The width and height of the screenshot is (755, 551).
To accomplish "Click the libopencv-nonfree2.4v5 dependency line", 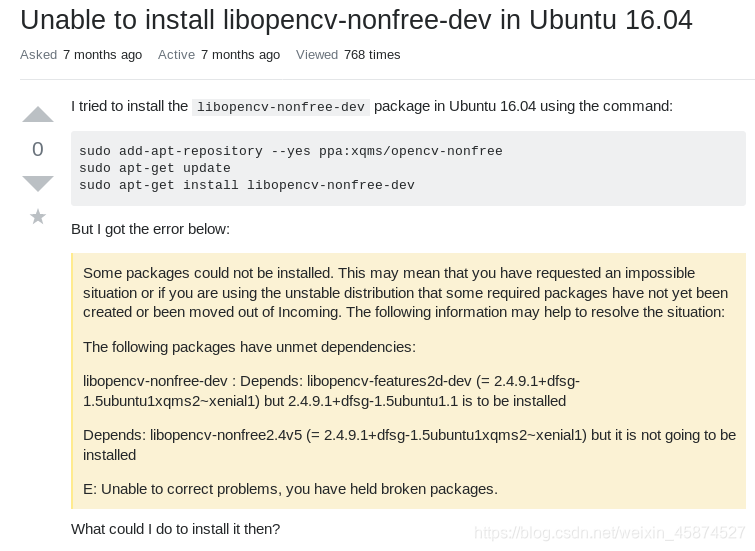I will coord(408,444).
